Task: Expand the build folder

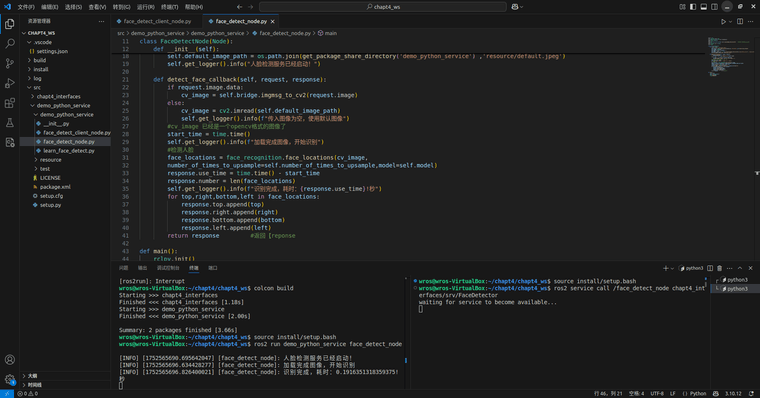Action: [30, 60]
